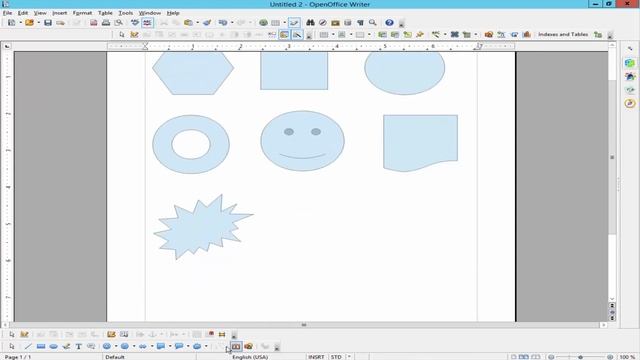Select the Stars shapes tool
Viewport: 640px width, 360px height.
197,347
